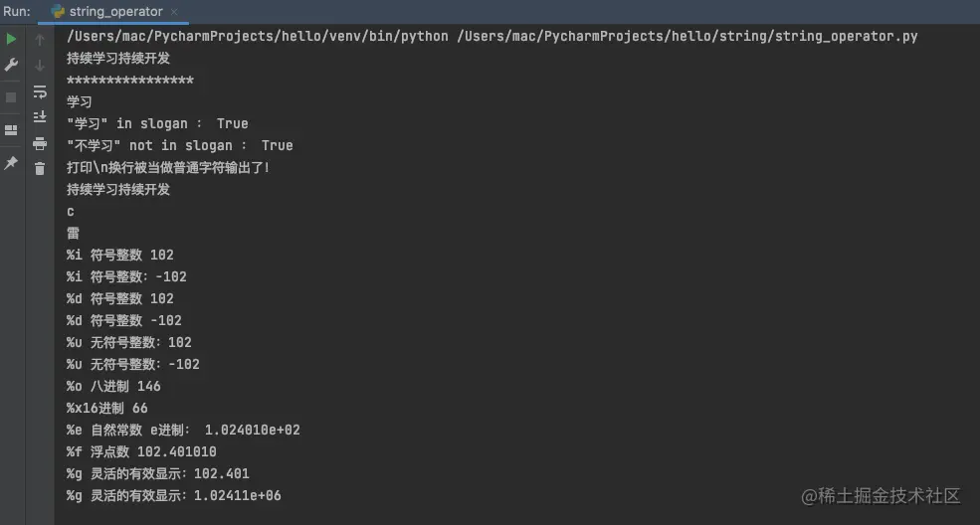
Task: Click the Python icon on run tab
Action: pos(58,11)
